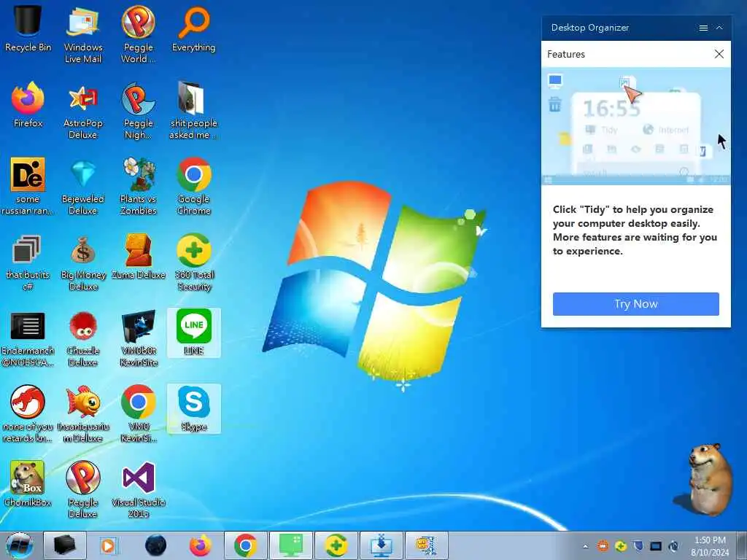Open the Recycle Bin desktop icon

28,28
